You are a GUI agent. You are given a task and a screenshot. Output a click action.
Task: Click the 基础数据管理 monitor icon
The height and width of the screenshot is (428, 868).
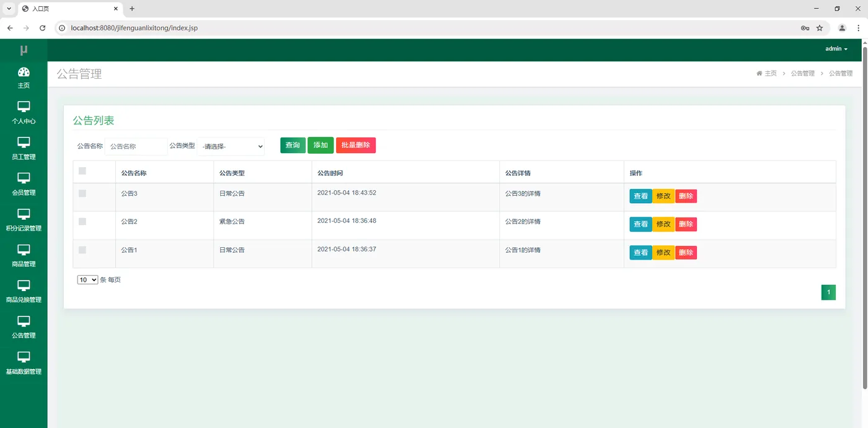coord(24,357)
